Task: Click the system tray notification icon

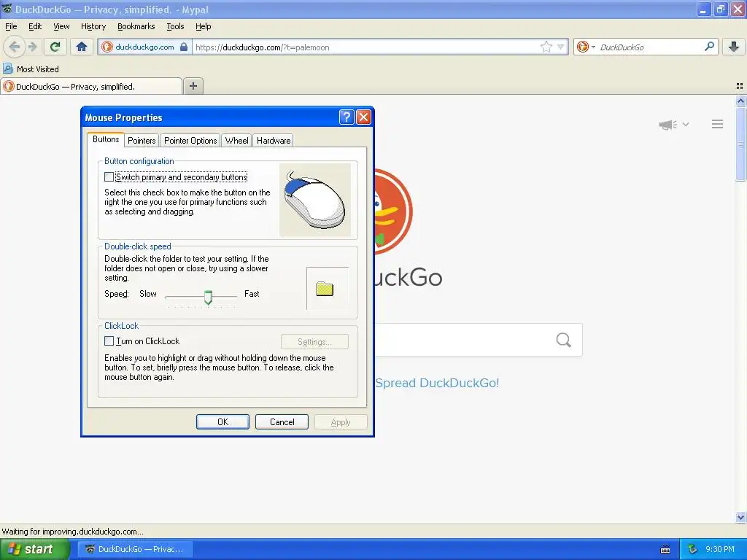Action: point(693,550)
